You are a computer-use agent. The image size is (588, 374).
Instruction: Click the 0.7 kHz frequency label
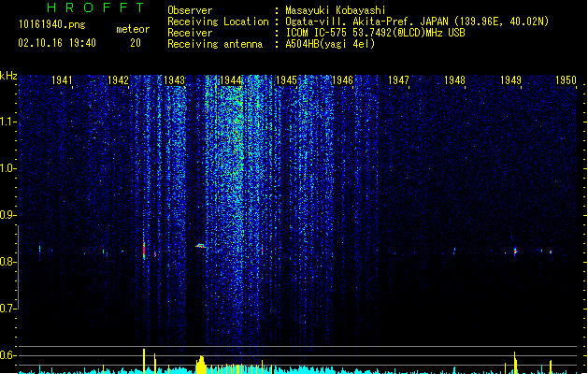click(7, 309)
